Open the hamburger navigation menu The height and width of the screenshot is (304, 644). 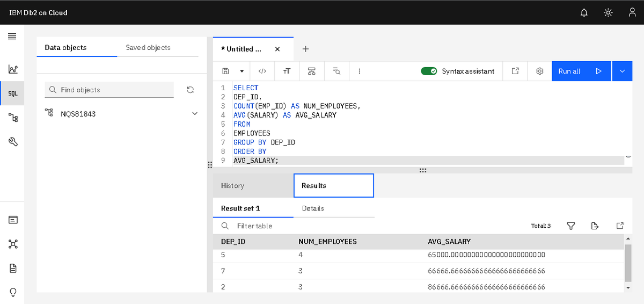(12, 37)
